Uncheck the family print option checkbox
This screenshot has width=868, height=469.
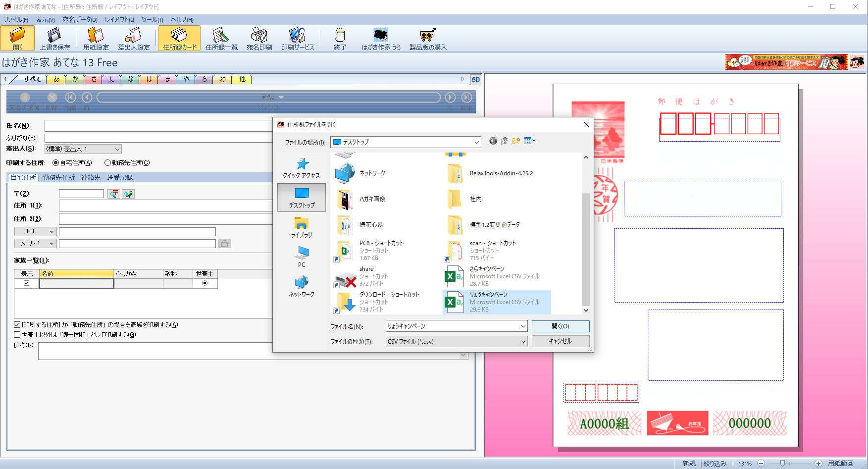click(17, 325)
